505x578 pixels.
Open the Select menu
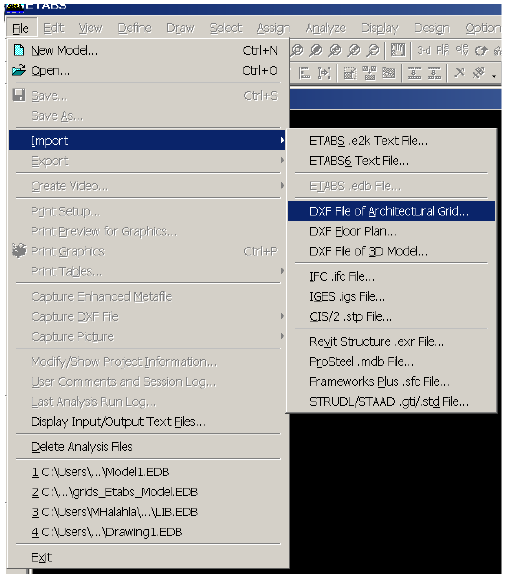(226, 28)
